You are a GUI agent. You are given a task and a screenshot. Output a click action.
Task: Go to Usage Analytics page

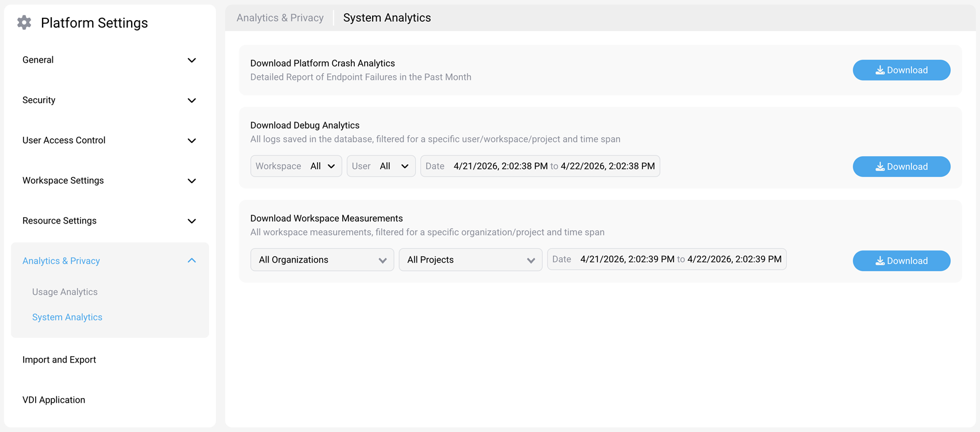point(65,292)
